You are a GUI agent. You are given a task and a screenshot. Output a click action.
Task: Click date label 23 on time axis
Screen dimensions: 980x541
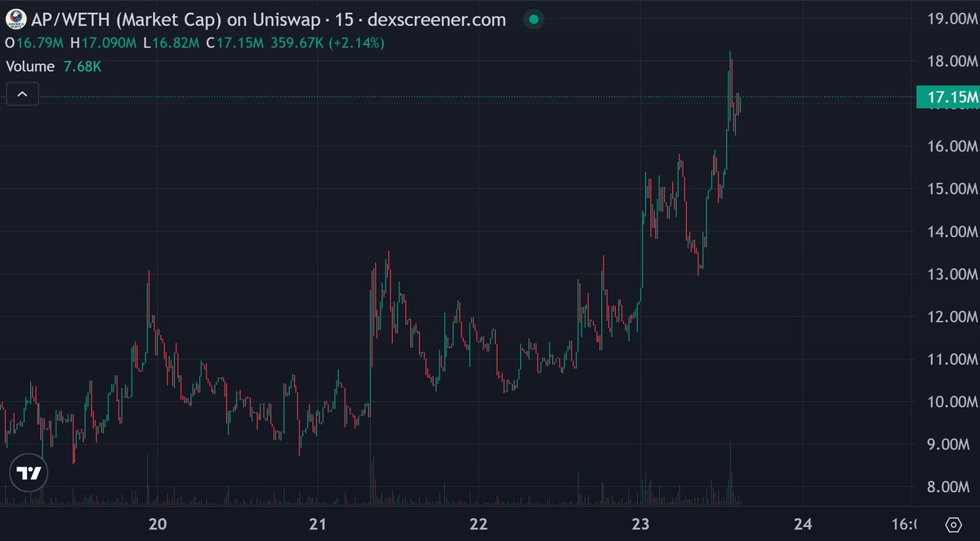click(640, 524)
